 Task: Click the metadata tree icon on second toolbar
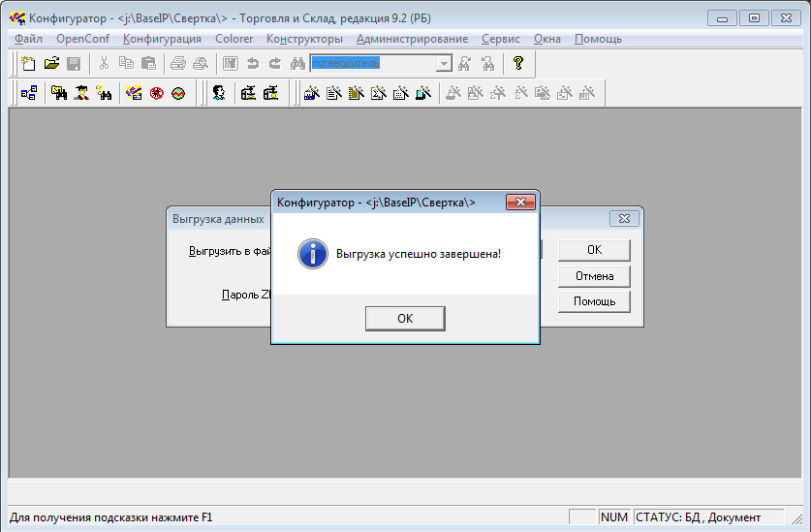pos(29,93)
